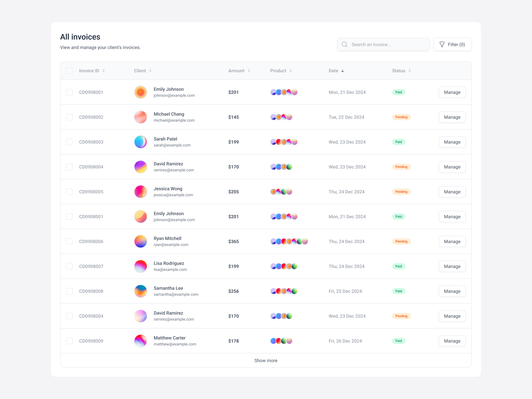Sort the table by Date arrow

click(342, 71)
